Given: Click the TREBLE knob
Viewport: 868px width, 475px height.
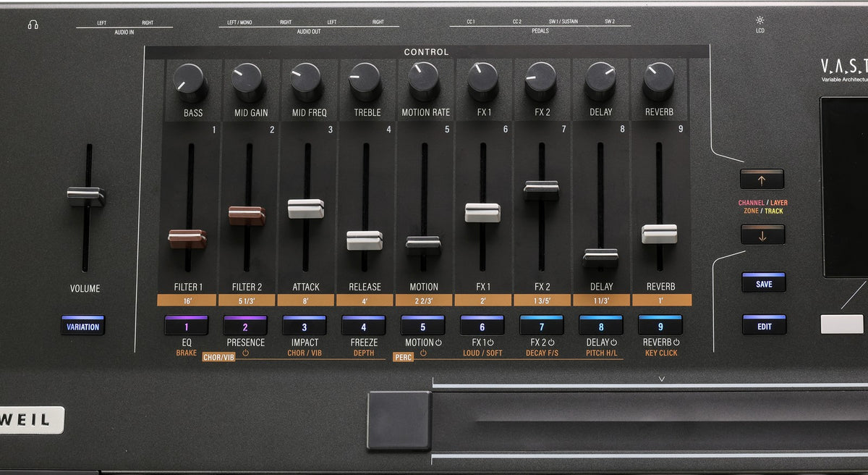Looking at the screenshot, I should (365, 81).
